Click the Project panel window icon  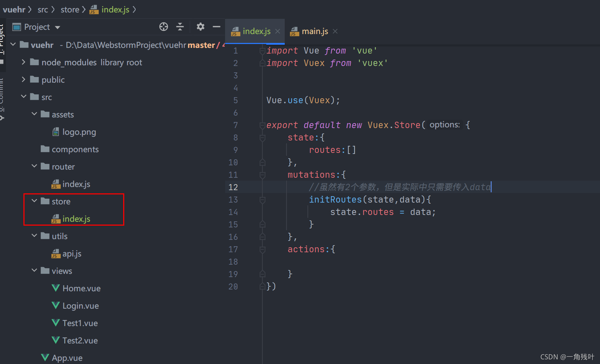(17, 27)
